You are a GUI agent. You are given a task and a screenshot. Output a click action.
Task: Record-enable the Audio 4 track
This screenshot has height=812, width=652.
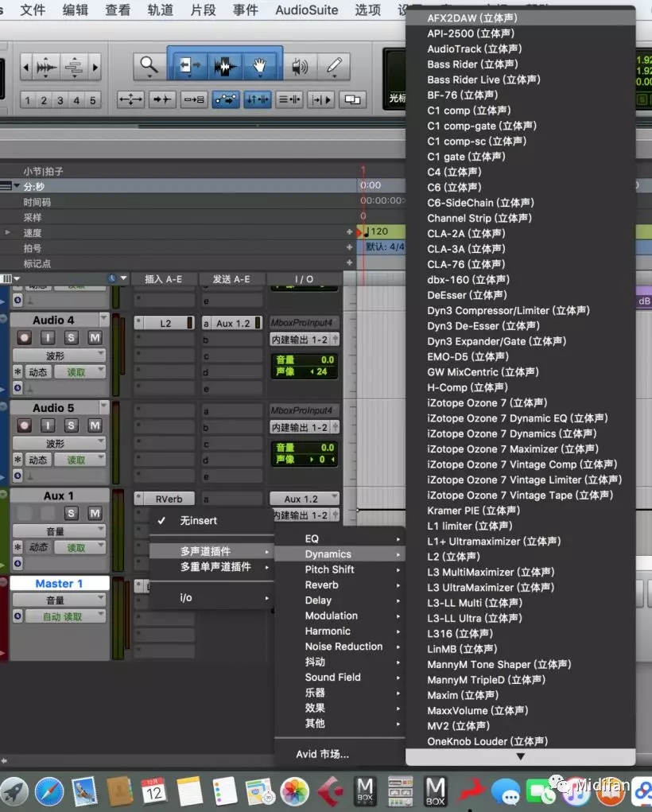[x=25, y=338]
